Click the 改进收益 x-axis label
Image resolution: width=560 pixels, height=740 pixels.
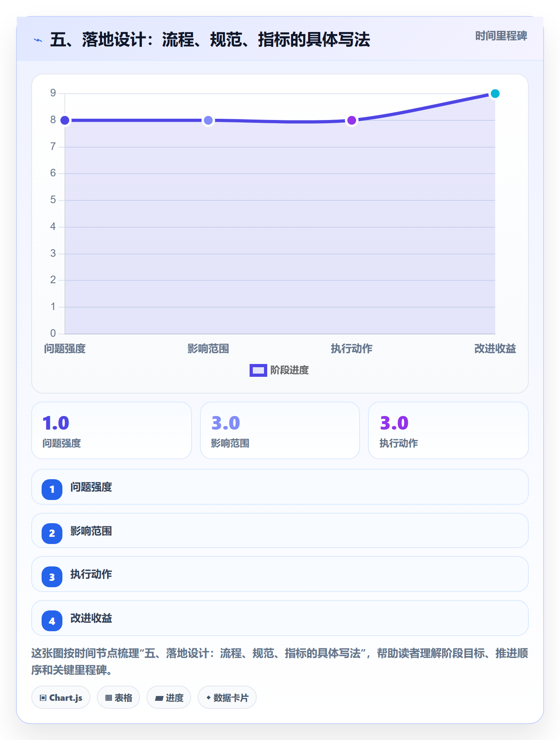coord(495,349)
